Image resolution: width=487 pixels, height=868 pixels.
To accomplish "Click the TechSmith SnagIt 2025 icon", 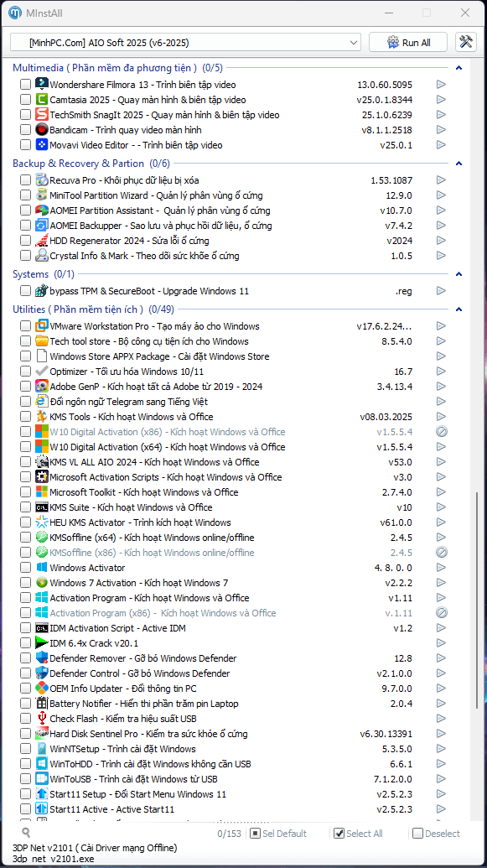I will point(42,115).
